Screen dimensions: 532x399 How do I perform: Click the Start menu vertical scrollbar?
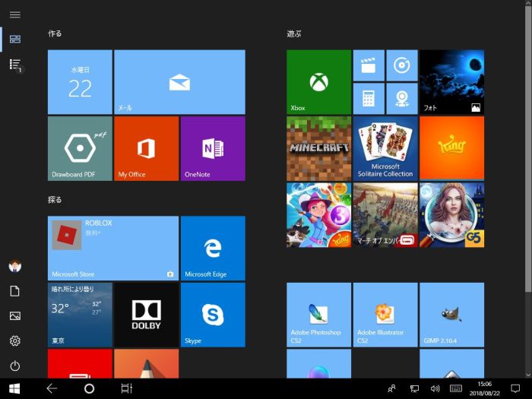[x=527, y=152]
